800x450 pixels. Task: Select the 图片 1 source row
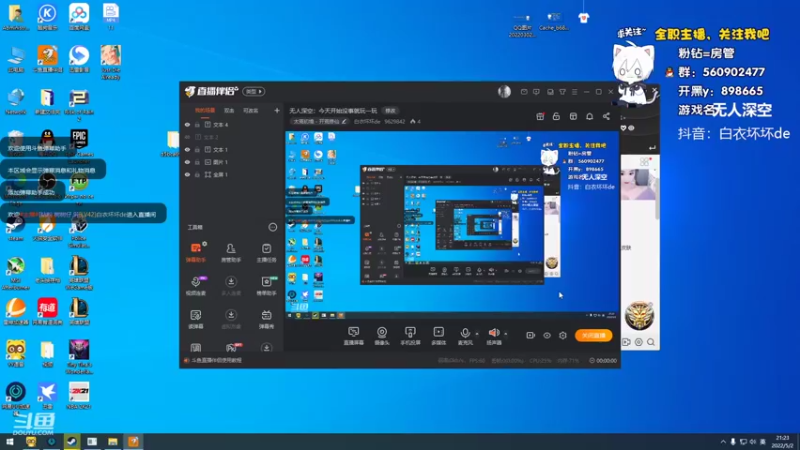click(x=232, y=162)
